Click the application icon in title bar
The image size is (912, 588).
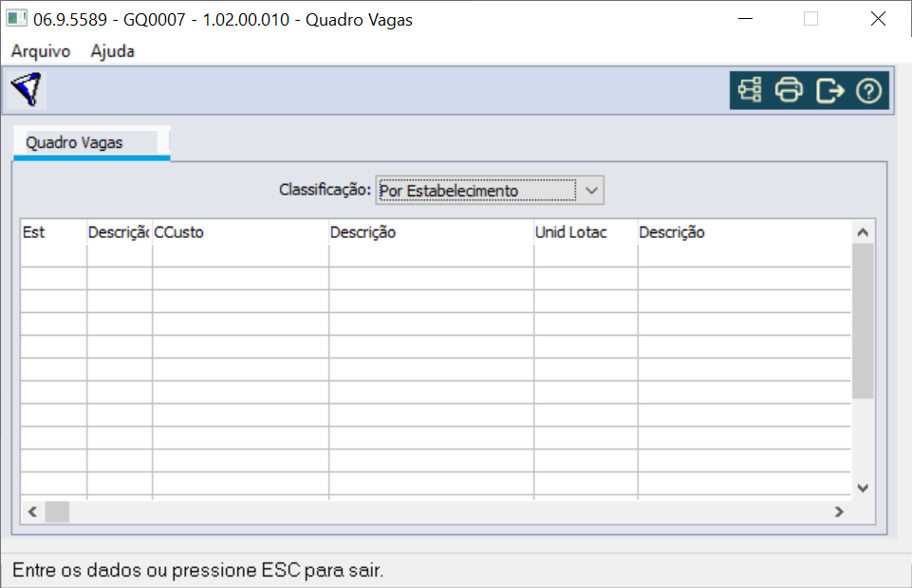[16, 19]
